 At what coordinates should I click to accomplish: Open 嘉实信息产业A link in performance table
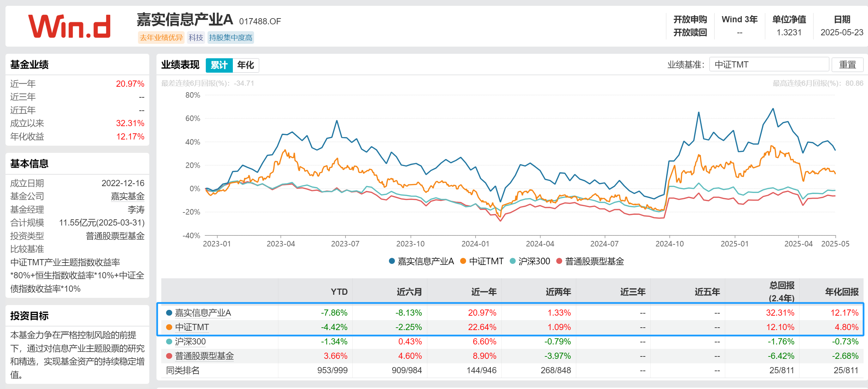203,313
